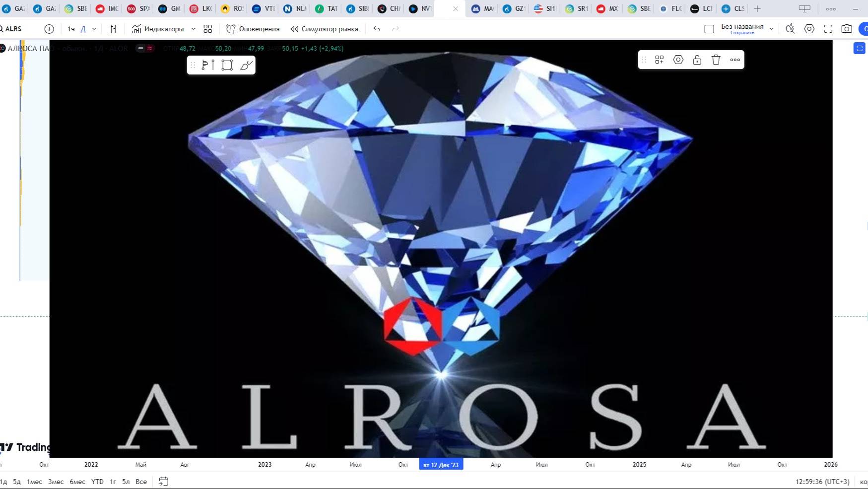
Task: Open more options in object toolbar
Action: pos(735,60)
